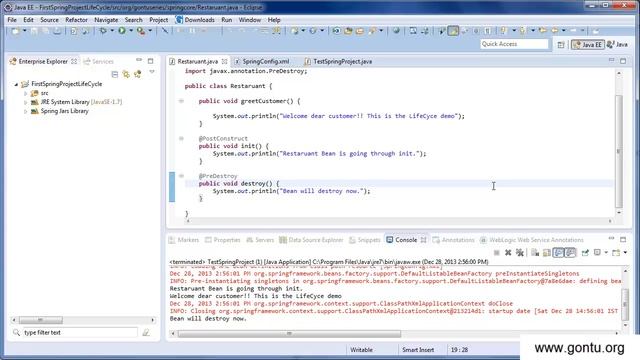Click the console horizontal scrollbar thumb

[289, 334]
